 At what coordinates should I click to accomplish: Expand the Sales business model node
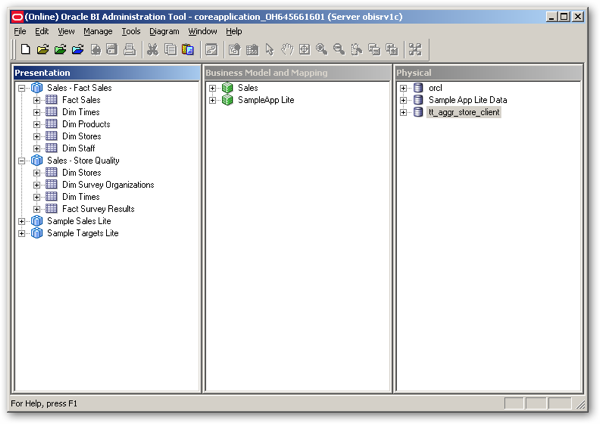(212, 88)
